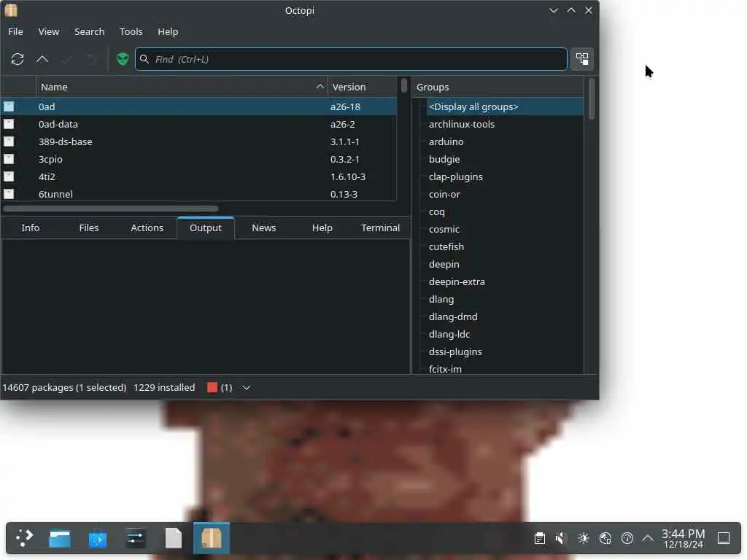Click the package list horizontal scrollbar
This screenshot has height=560, width=747.
tap(111, 208)
